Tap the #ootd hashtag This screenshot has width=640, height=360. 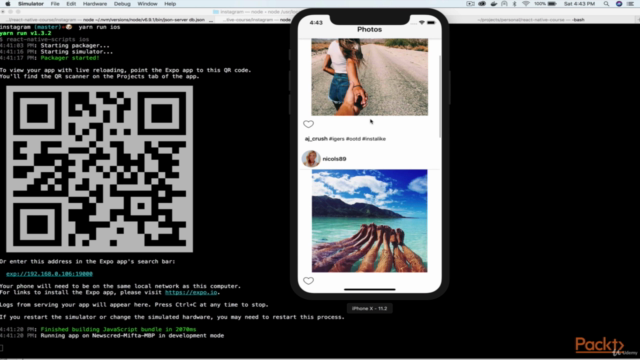pyautogui.click(x=353, y=139)
